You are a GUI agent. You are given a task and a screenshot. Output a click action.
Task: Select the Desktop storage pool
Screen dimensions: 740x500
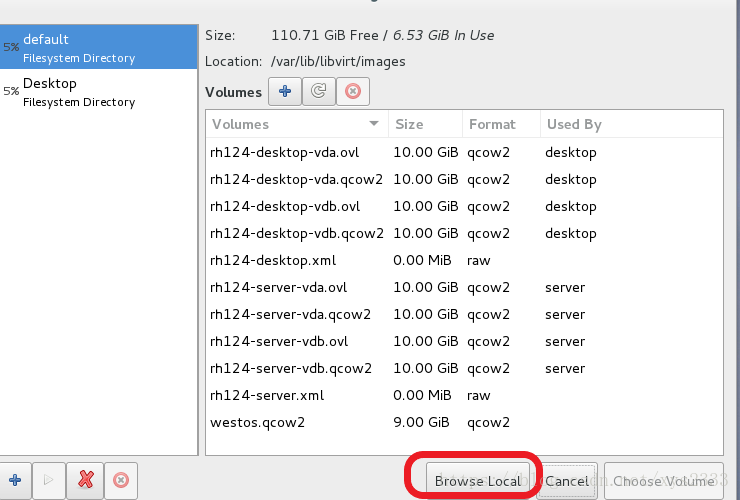pyautogui.click(x=99, y=92)
